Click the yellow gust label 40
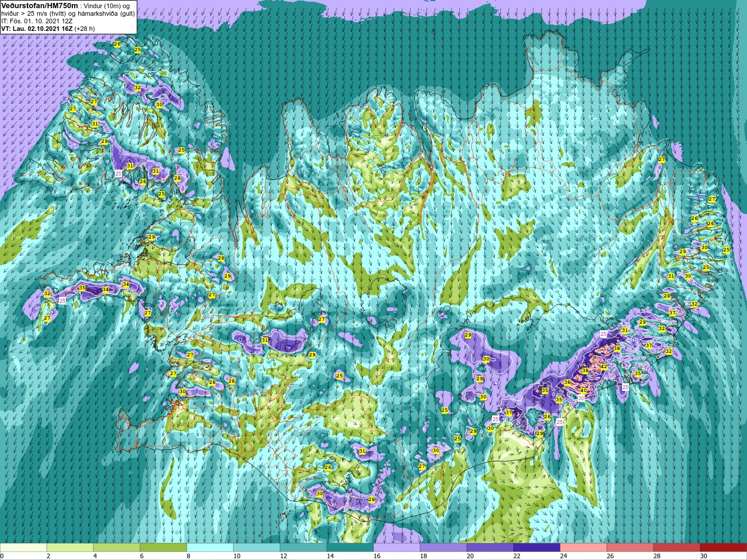 [583, 390]
